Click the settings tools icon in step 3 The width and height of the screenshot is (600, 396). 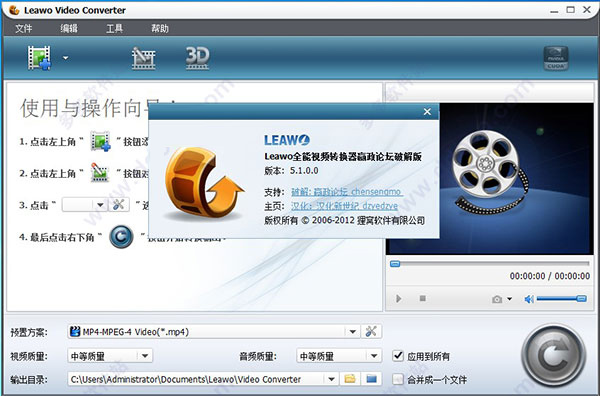click(119, 205)
